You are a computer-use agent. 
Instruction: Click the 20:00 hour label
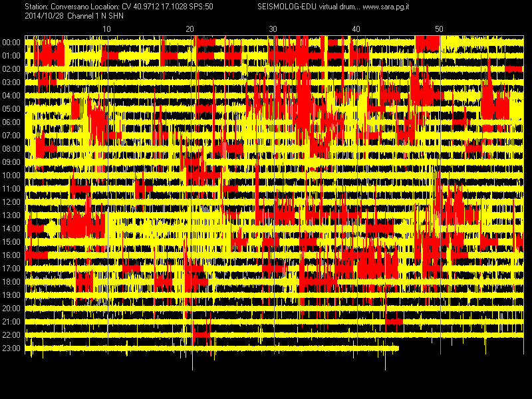(11, 309)
